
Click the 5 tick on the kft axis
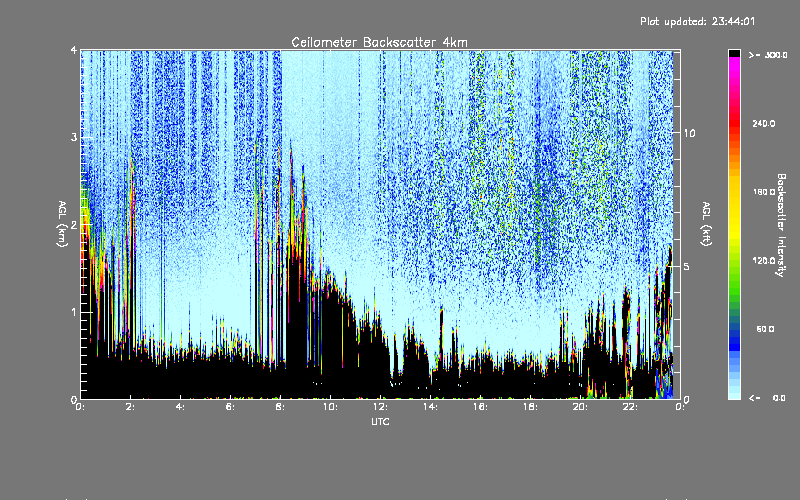pyautogui.click(x=687, y=266)
